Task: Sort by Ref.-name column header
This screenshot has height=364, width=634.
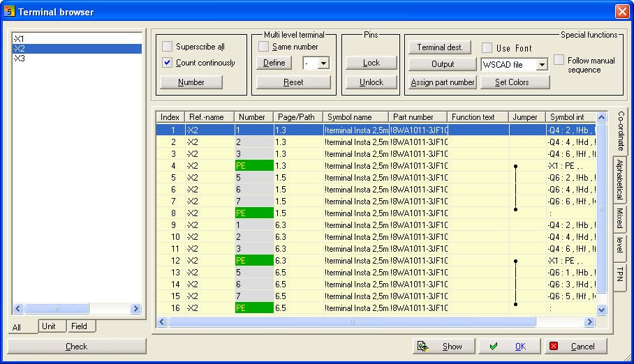Action: tap(209, 116)
